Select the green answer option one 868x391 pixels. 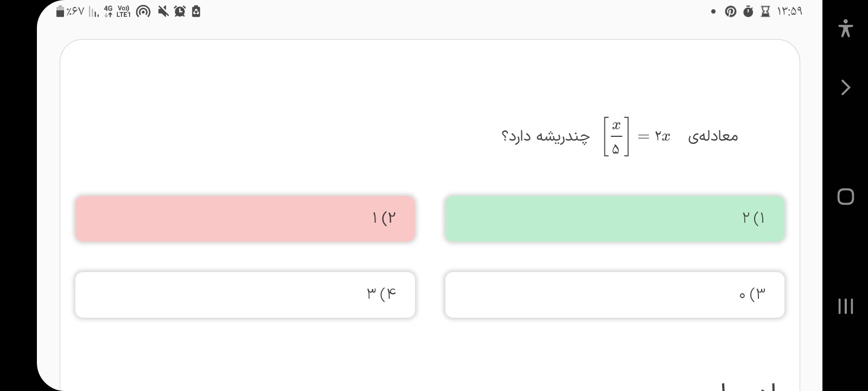(x=615, y=218)
